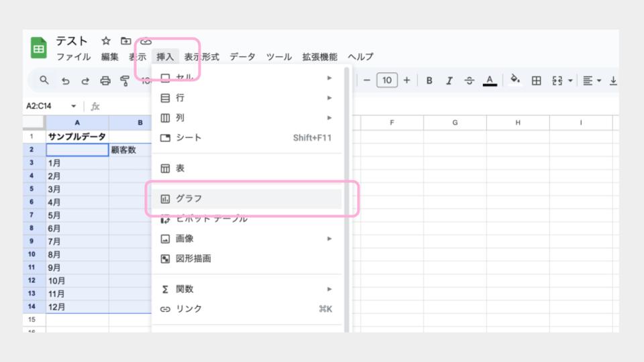Click the move-to-folder icon beside the title

coord(125,42)
